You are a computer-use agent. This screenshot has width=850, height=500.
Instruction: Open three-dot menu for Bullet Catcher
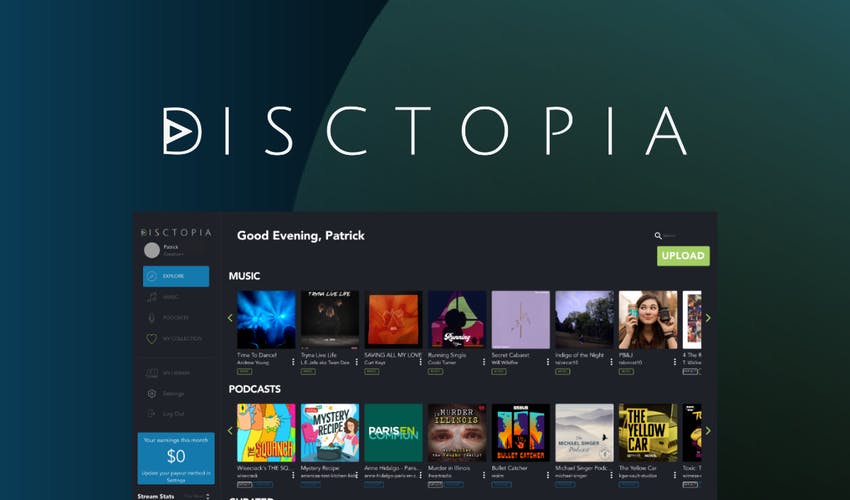(548, 475)
